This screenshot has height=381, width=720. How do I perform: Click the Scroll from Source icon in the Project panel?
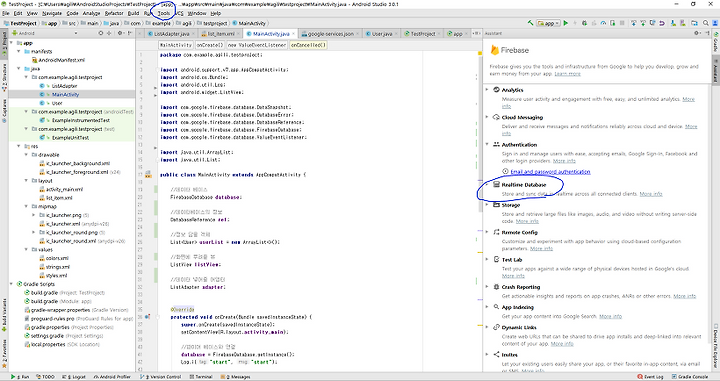coord(101,33)
